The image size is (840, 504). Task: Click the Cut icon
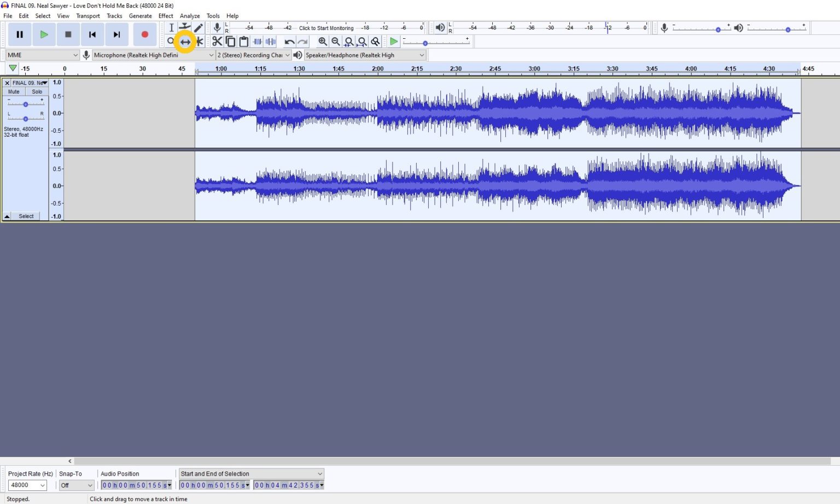pos(217,41)
